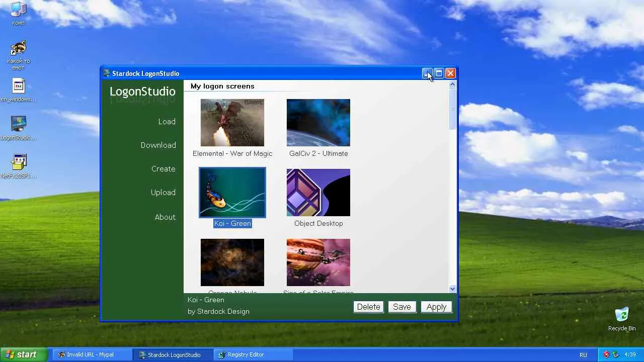644x362 pixels.
Task: Click the "My logon screens" heading
Action: tap(222, 86)
